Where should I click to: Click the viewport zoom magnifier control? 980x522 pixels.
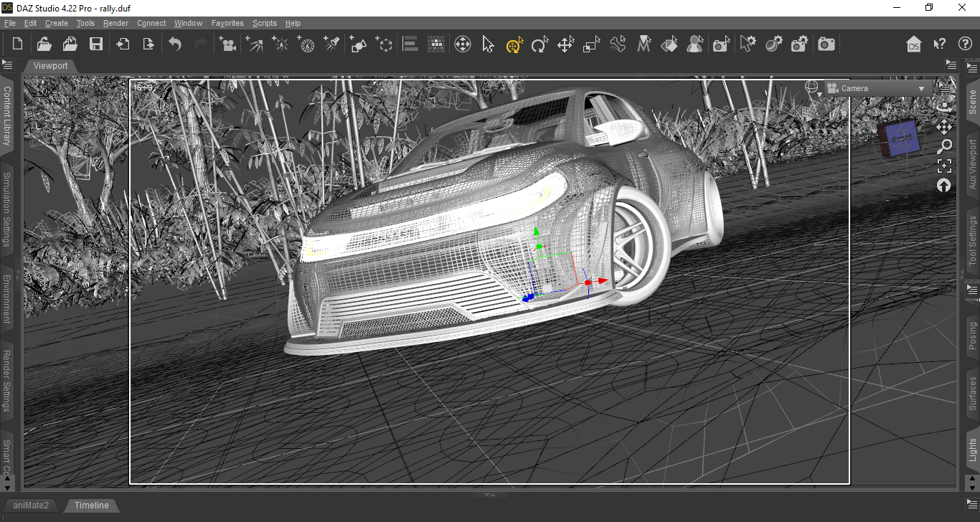(x=944, y=146)
